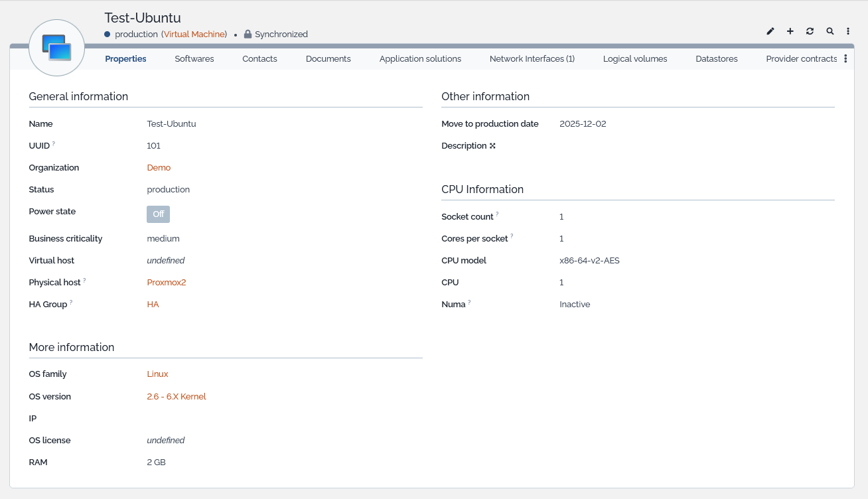Viewport: 868px width, 499px height.
Task: Open the HA group link
Action: click(153, 305)
